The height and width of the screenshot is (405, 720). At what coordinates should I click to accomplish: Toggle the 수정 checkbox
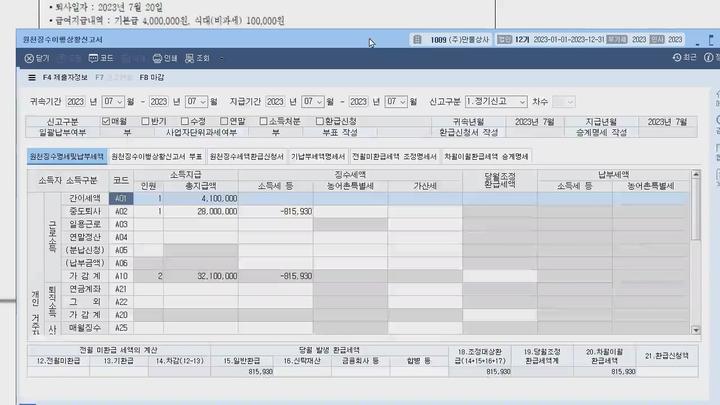click(x=185, y=121)
